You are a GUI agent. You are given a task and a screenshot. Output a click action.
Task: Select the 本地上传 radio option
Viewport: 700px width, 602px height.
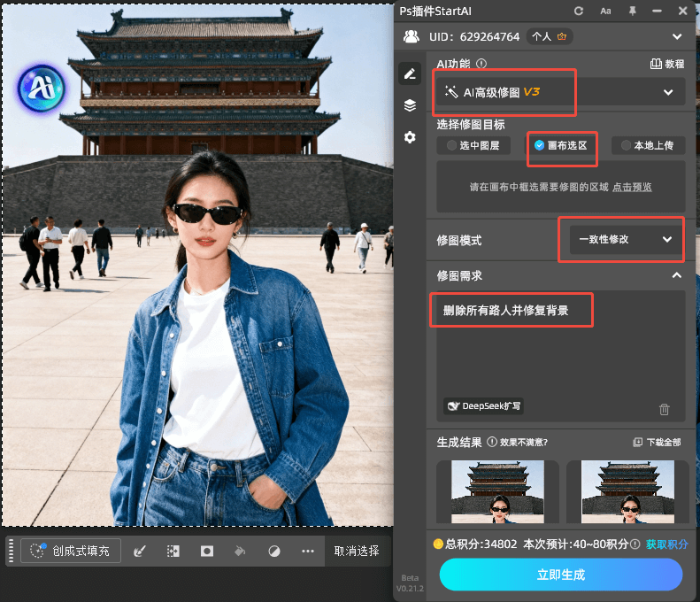pyautogui.click(x=649, y=145)
